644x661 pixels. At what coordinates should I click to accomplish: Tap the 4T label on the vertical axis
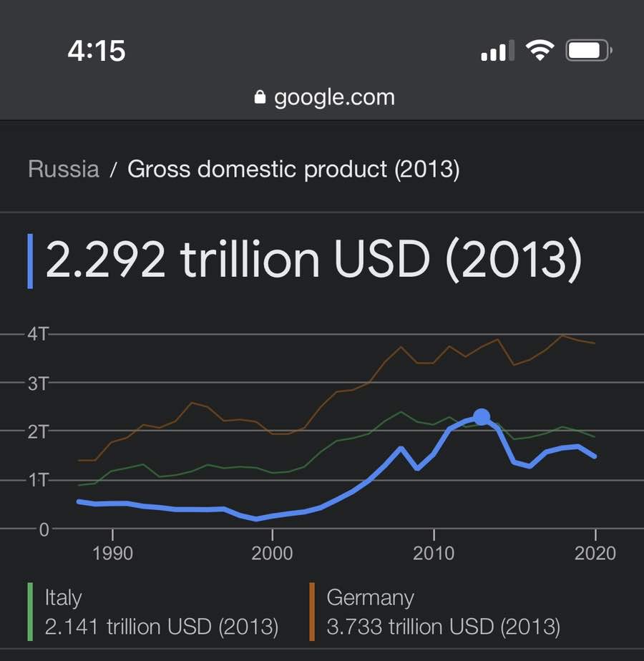(x=38, y=334)
